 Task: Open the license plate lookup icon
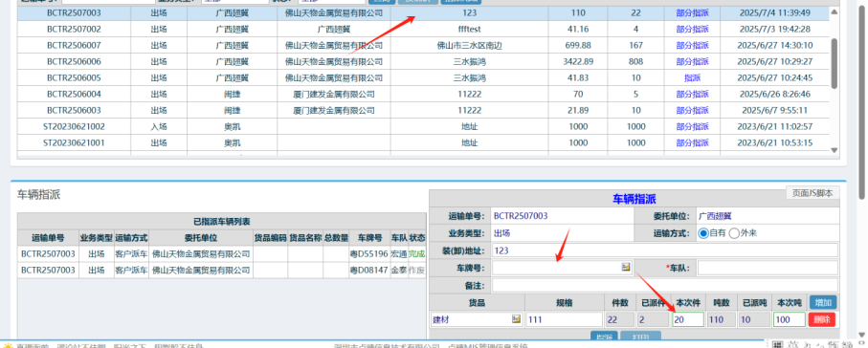tap(626, 268)
